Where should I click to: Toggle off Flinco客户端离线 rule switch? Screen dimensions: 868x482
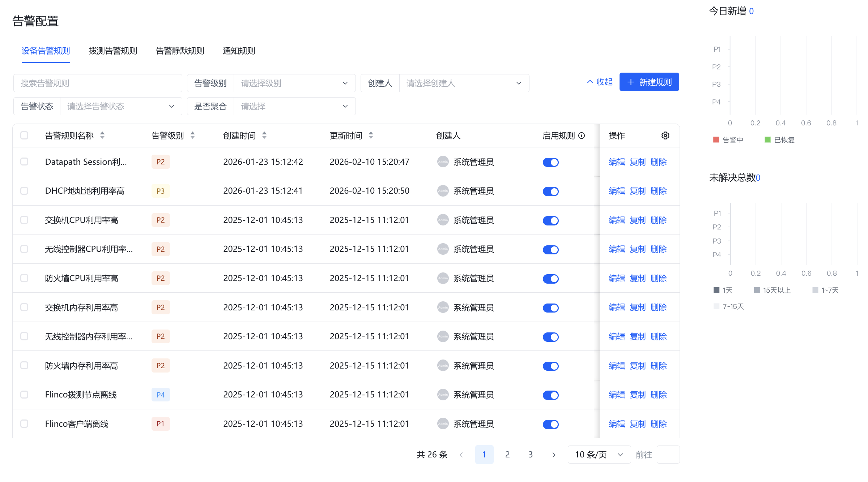coord(550,424)
